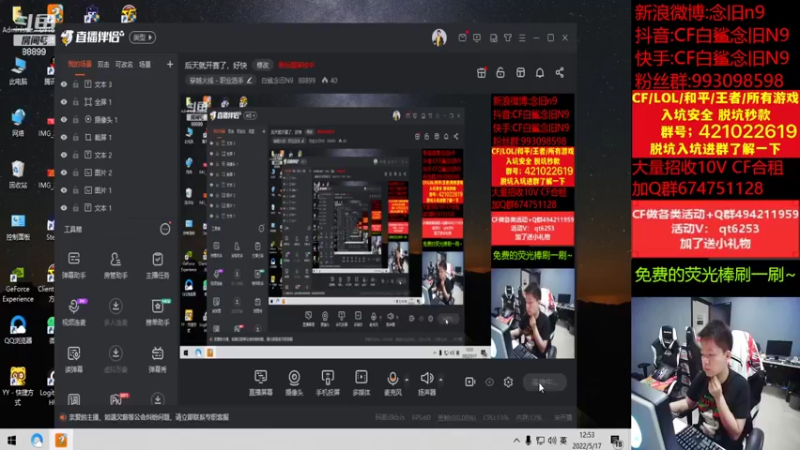Click the 修改 edit title button
This screenshot has height=450, width=800.
[263, 65]
